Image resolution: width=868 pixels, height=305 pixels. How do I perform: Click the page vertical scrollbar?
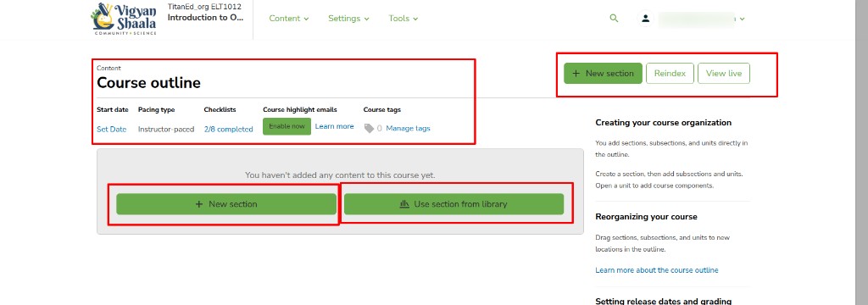[x=861, y=152]
